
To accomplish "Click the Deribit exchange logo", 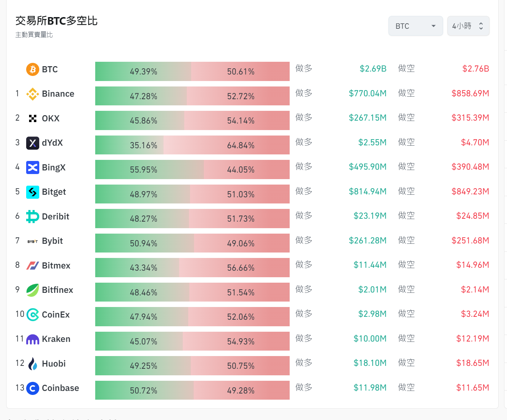I will 33,217.
